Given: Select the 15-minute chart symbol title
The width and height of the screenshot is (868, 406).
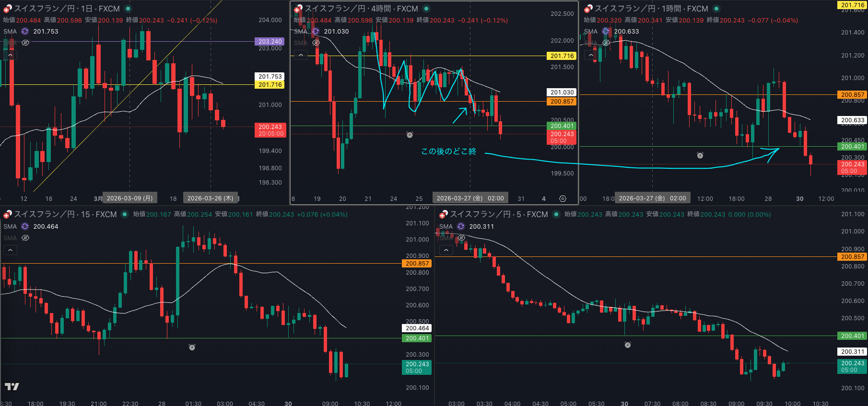Looking at the screenshot, I should tap(65, 214).
